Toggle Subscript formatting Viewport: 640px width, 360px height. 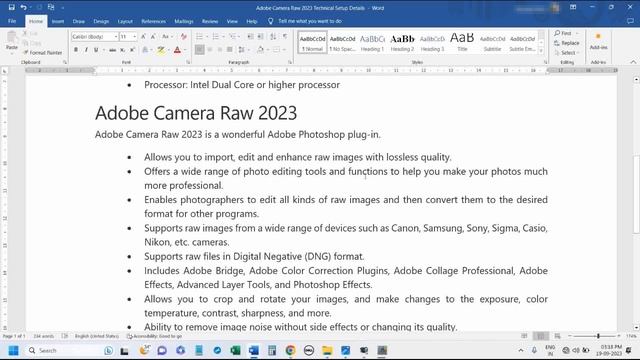(122, 50)
